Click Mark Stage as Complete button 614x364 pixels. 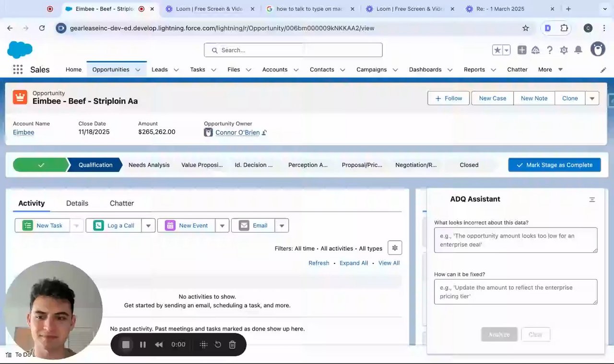[555, 165]
